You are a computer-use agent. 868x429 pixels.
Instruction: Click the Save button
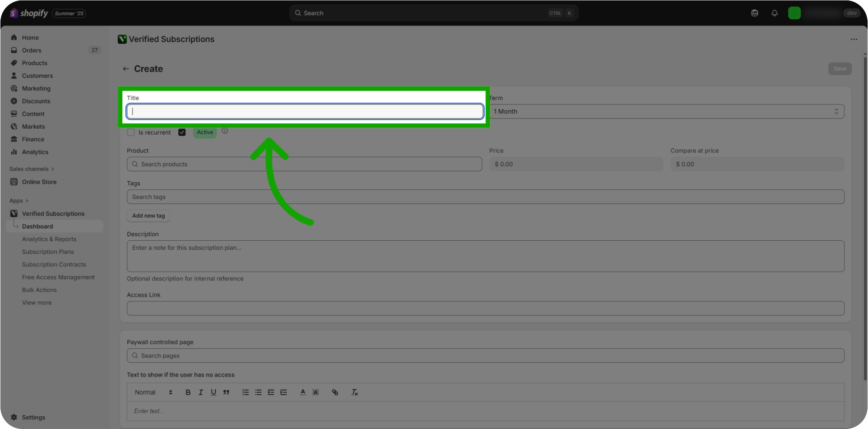(840, 69)
